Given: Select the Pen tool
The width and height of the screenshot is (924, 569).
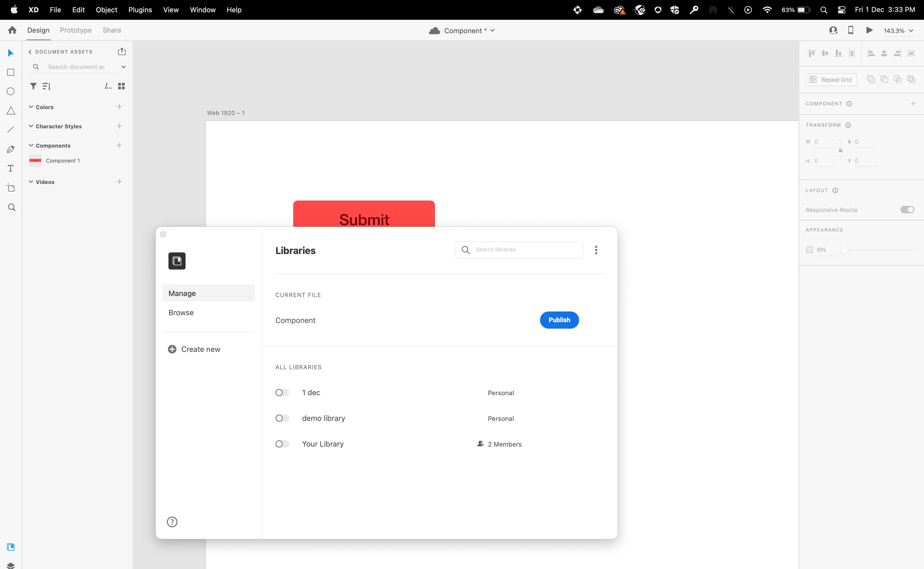Looking at the screenshot, I should click(x=11, y=149).
